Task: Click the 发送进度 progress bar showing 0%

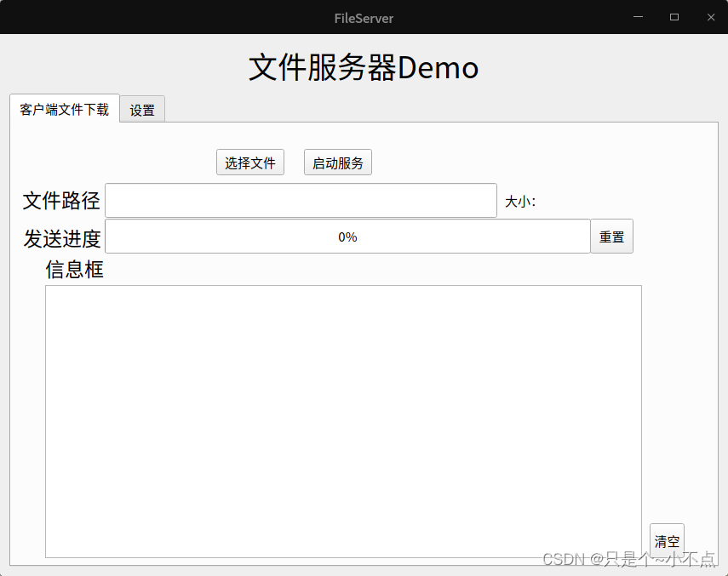Action: [347, 237]
